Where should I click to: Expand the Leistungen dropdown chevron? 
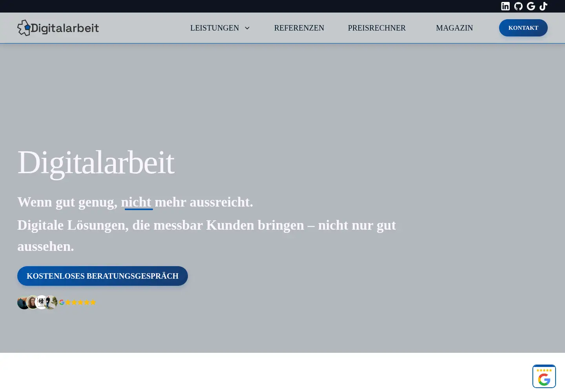pyautogui.click(x=247, y=28)
